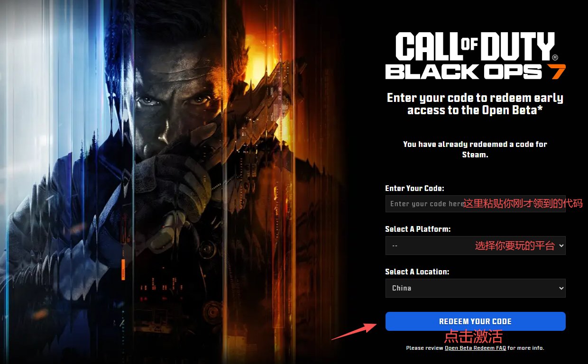
Task: Open the location dropdown showing China
Action: coord(475,288)
